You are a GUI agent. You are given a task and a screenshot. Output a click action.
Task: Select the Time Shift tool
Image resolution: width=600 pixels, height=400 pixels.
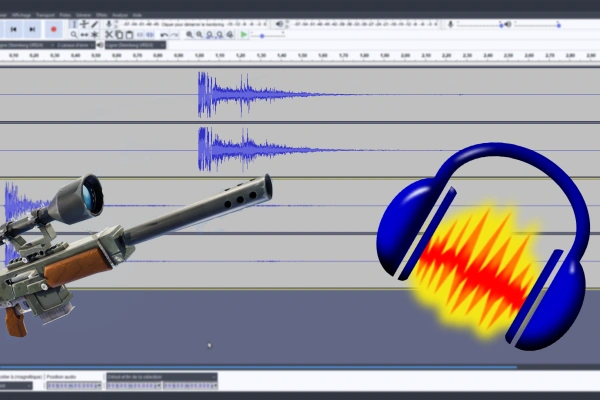click(x=84, y=34)
